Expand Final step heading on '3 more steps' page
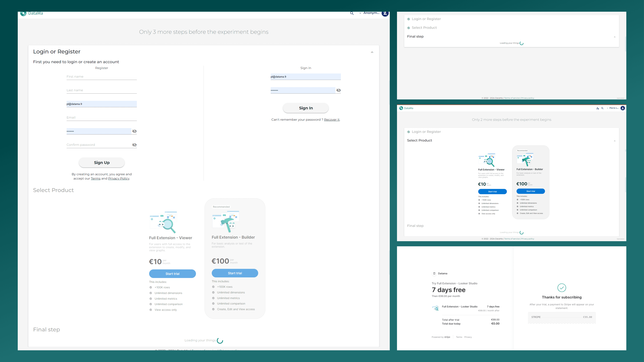The height and width of the screenshot is (362, 644). pos(46,330)
